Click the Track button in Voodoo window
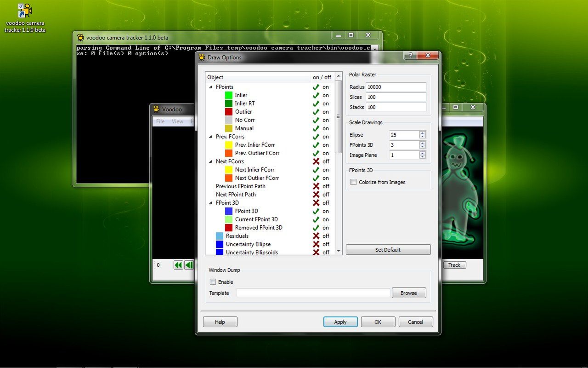Image resolution: width=588 pixels, height=368 pixels. click(x=454, y=265)
